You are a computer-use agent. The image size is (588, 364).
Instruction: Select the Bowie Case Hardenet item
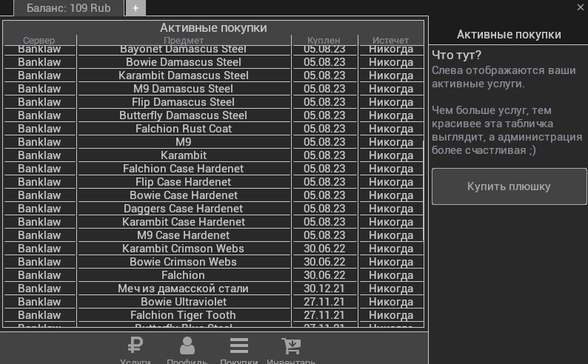(184, 195)
